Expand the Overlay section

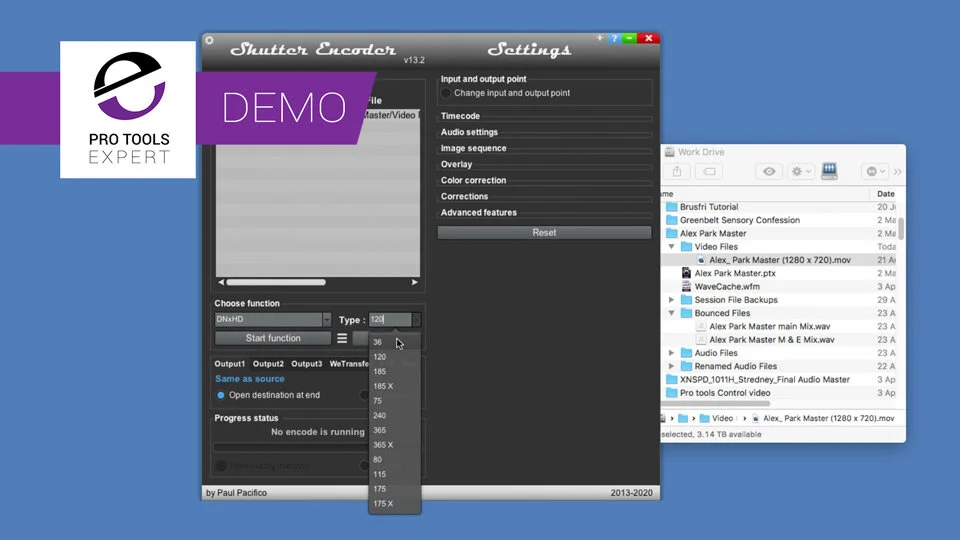click(456, 164)
